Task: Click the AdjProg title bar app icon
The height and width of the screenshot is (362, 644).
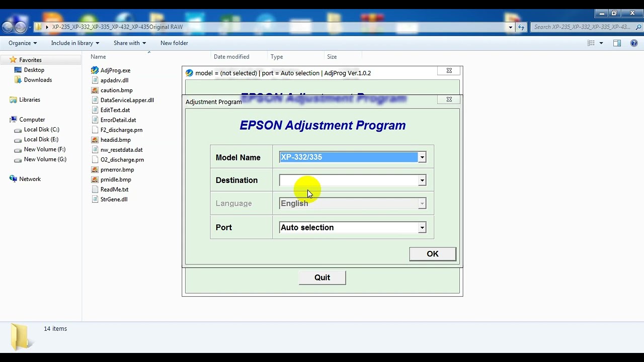Action: 189,73
